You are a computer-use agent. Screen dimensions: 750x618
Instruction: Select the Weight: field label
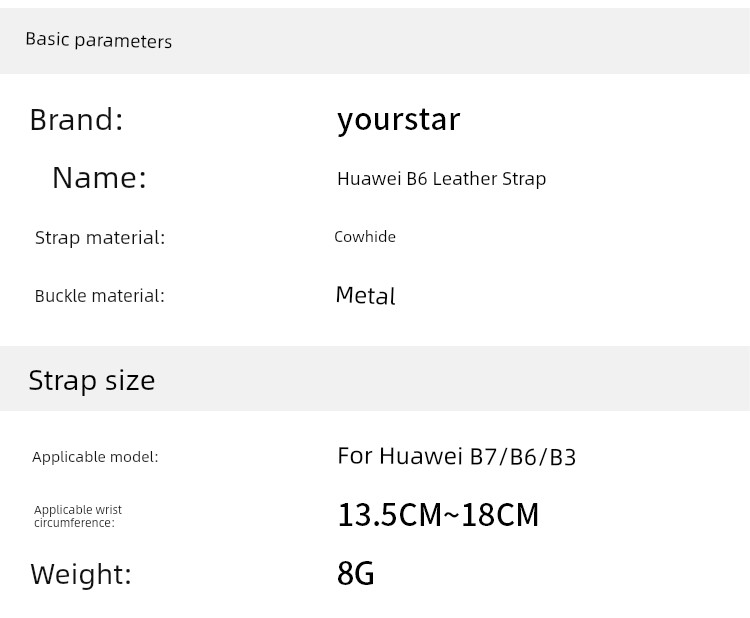(x=81, y=574)
